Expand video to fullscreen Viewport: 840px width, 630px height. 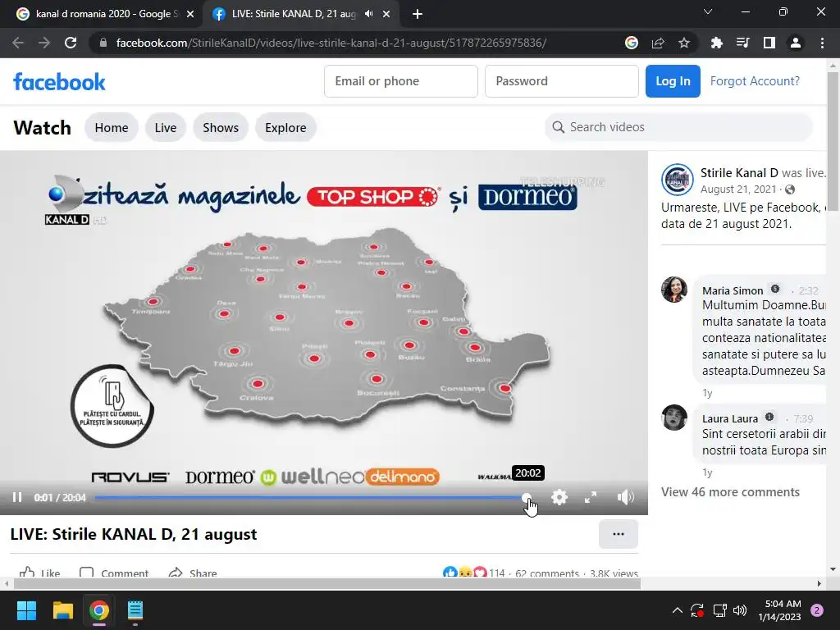click(x=591, y=497)
